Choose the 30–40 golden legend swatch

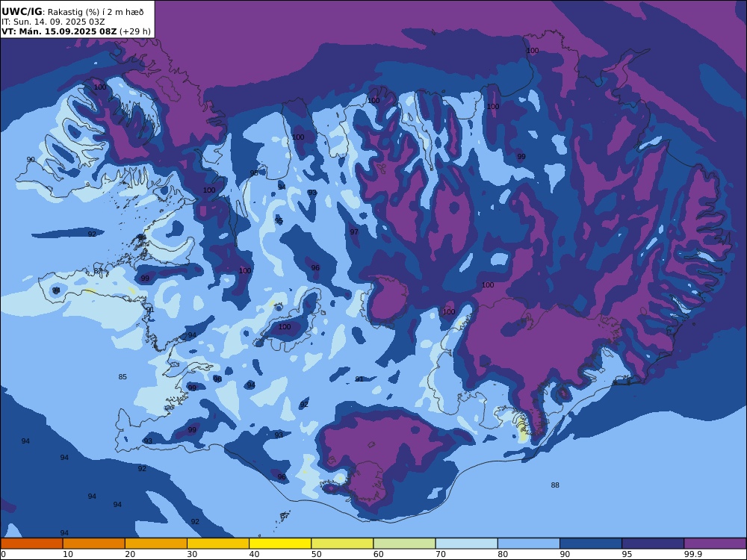(218, 544)
